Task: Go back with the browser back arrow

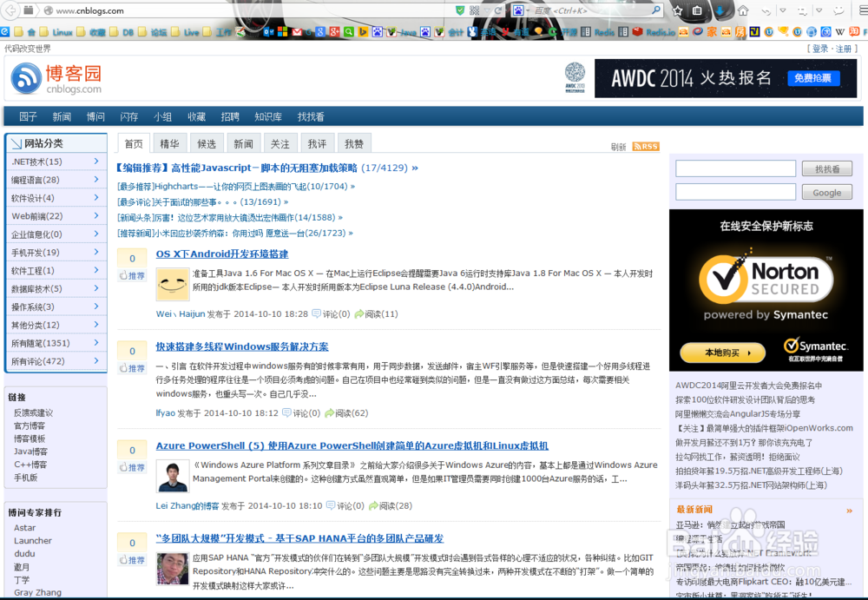Action: [x=10, y=10]
